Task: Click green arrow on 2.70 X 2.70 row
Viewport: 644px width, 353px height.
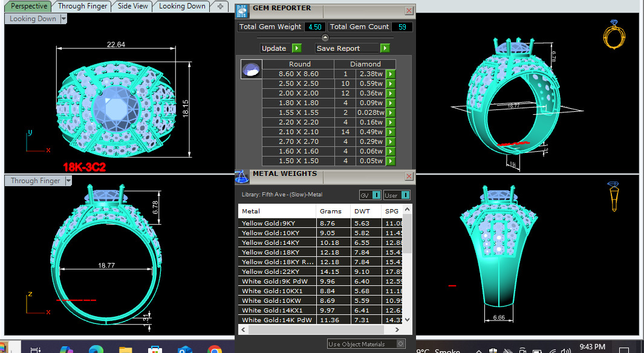Action: tap(391, 141)
